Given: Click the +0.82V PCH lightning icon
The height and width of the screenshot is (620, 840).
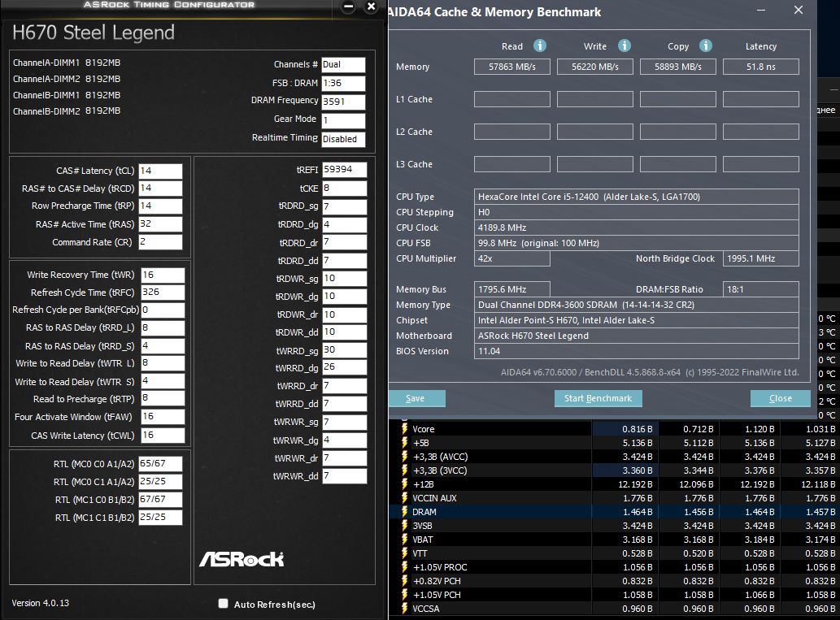Looking at the screenshot, I should pos(404,581).
